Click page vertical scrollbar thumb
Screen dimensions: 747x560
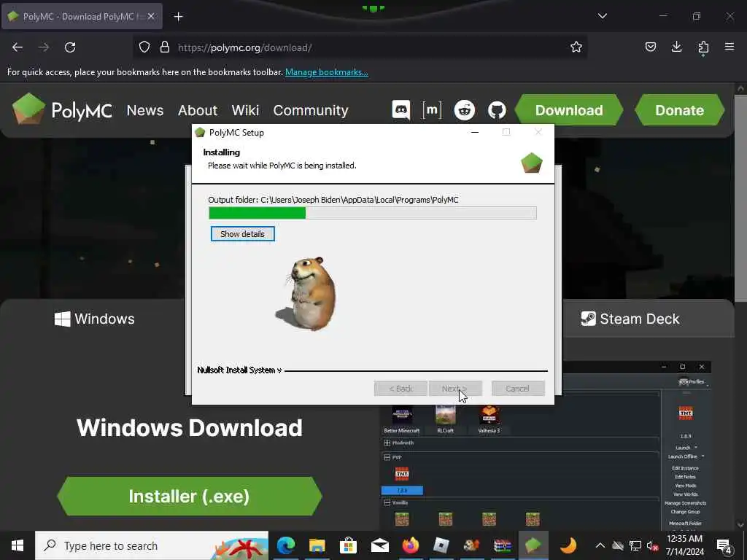pyautogui.click(x=740, y=198)
